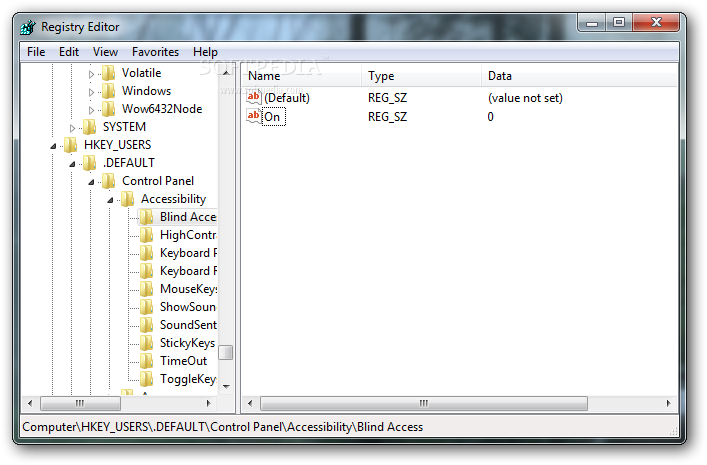Open the Favorites menu
The width and height of the screenshot is (707, 465).
coord(155,52)
